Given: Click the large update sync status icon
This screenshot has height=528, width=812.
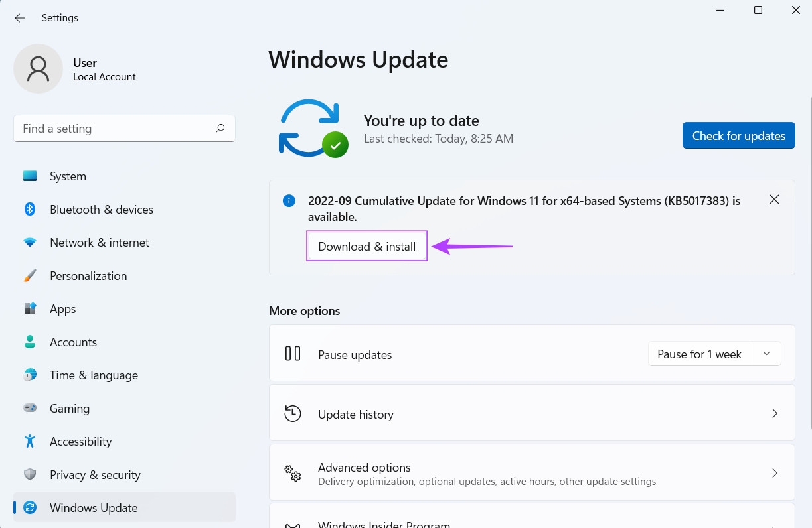Looking at the screenshot, I should 312,128.
